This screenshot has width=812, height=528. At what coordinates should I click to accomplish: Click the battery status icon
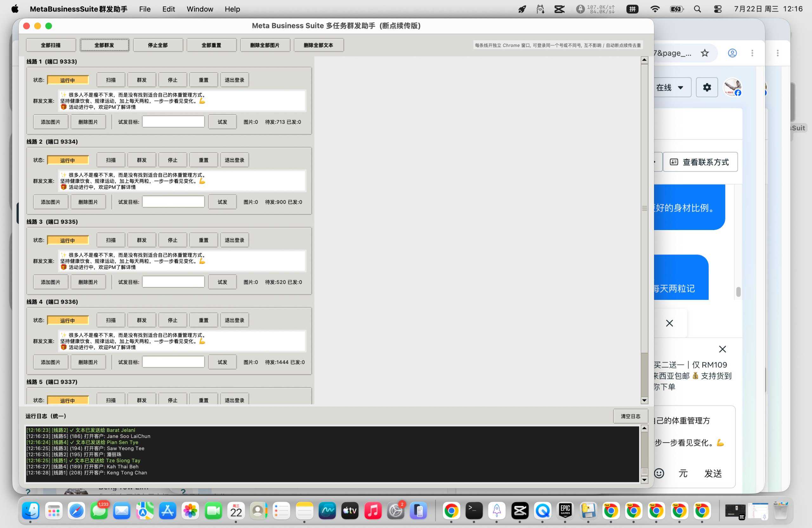(677, 9)
